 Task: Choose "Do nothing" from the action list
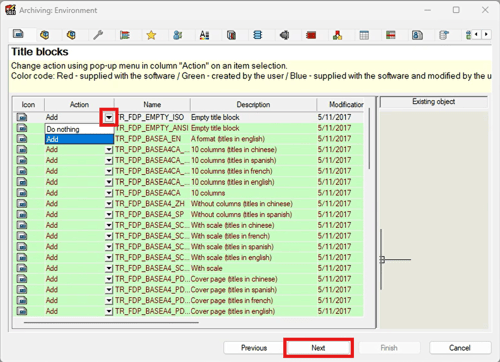[x=79, y=129]
